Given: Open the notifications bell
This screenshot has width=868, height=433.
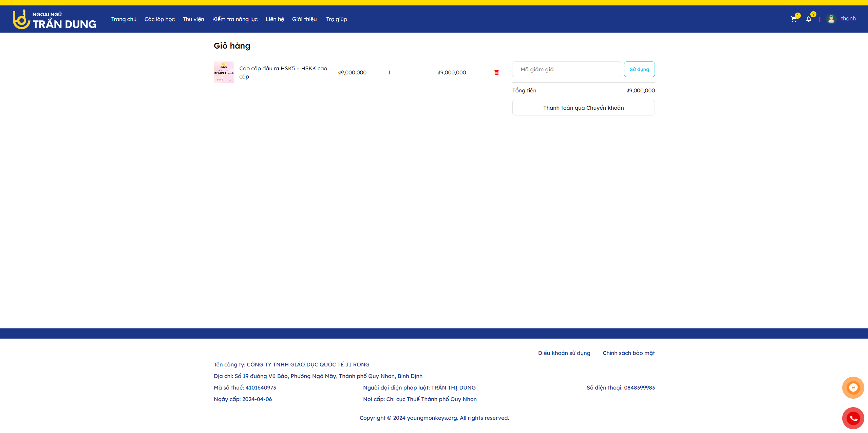Looking at the screenshot, I should pyautogui.click(x=809, y=19).
